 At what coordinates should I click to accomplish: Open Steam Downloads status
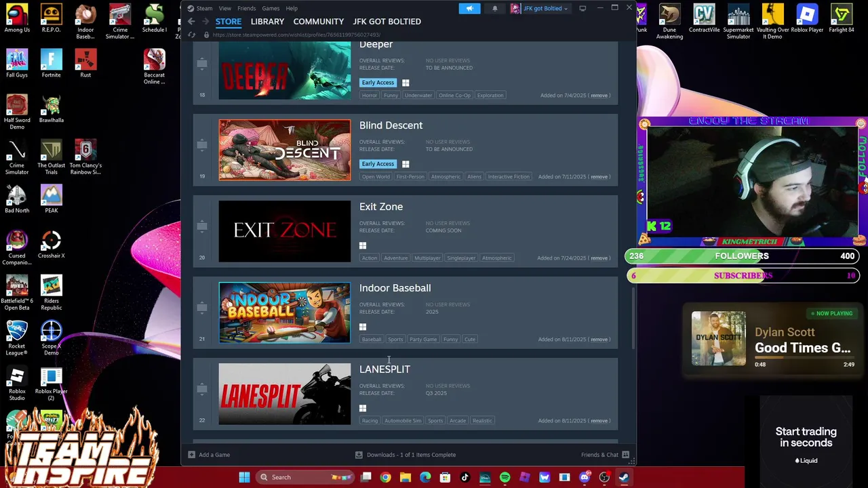tap(407, 455)
